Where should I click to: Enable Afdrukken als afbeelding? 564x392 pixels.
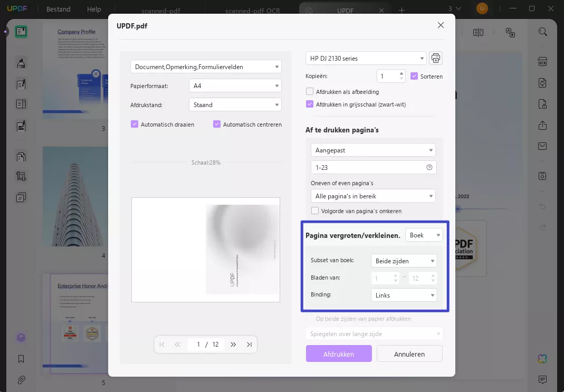coord(311,91)
